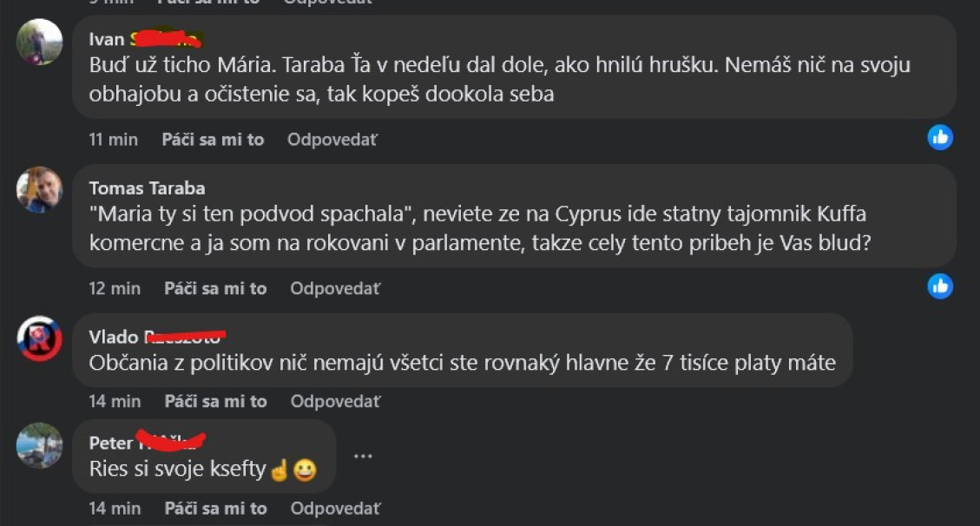
Task: Like Ivan's comment via Páči sa mi to
Action: 213,139
